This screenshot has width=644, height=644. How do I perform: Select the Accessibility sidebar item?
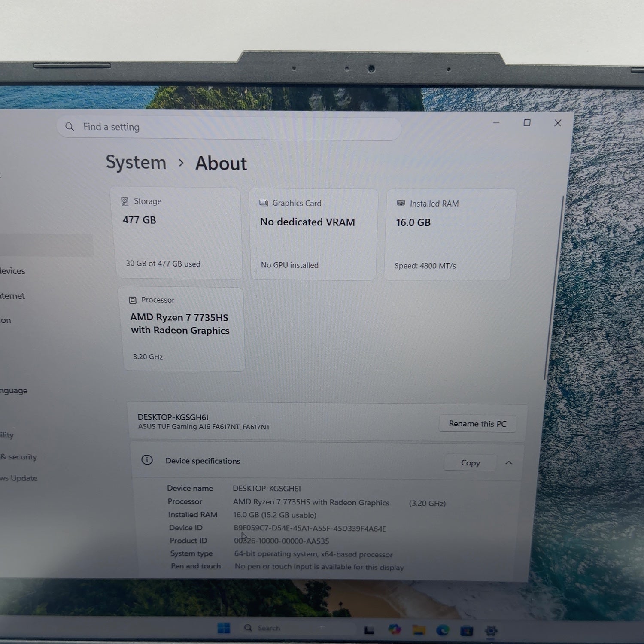click(7, 435)
